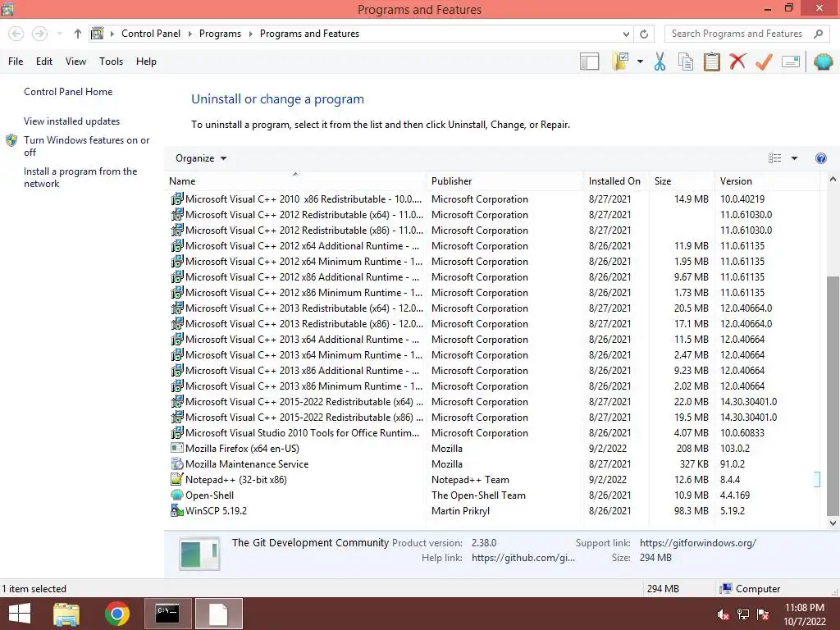Click the Email envelope toolbar icon
This screenshot has height=630, width=840.
791,62
